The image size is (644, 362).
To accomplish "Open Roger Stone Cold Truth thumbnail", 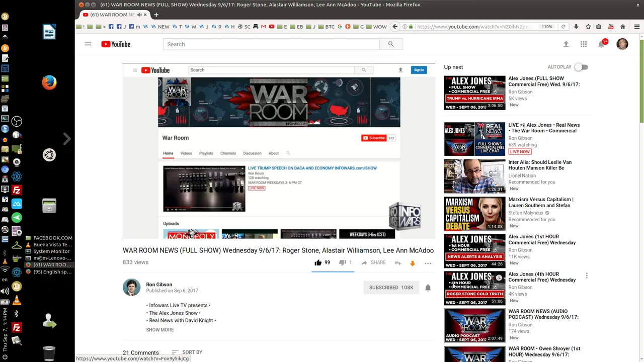I will pyautogui.click(x=474, y=288).
